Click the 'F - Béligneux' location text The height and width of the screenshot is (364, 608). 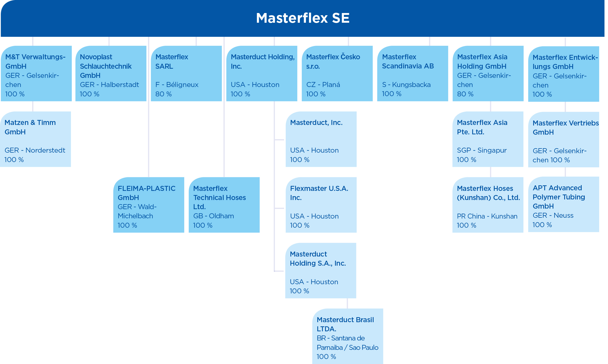pyautogui.click(x=177, y=84)
